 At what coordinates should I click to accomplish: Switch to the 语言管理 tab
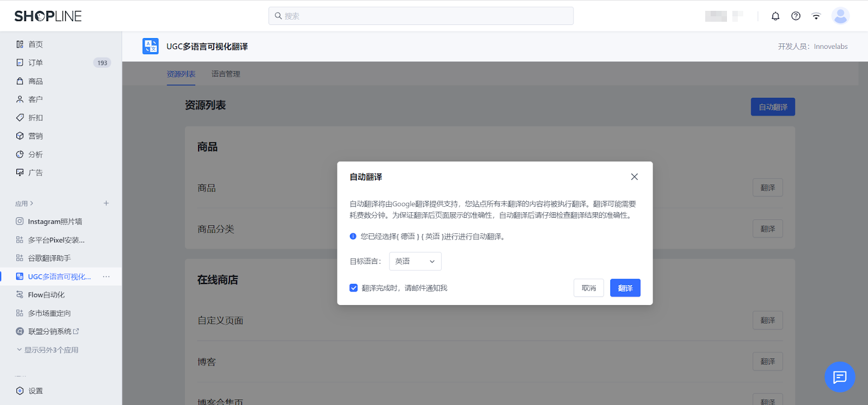pyautogui.click(x=226, y=74)
